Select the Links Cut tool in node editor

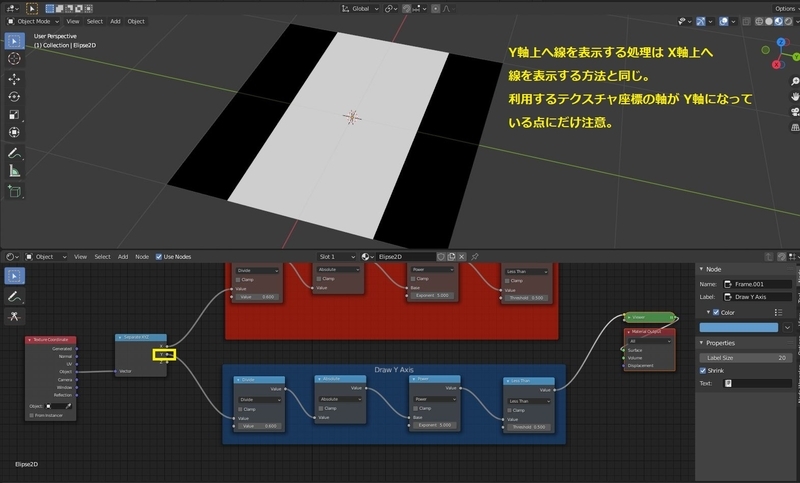coord(14,316)
